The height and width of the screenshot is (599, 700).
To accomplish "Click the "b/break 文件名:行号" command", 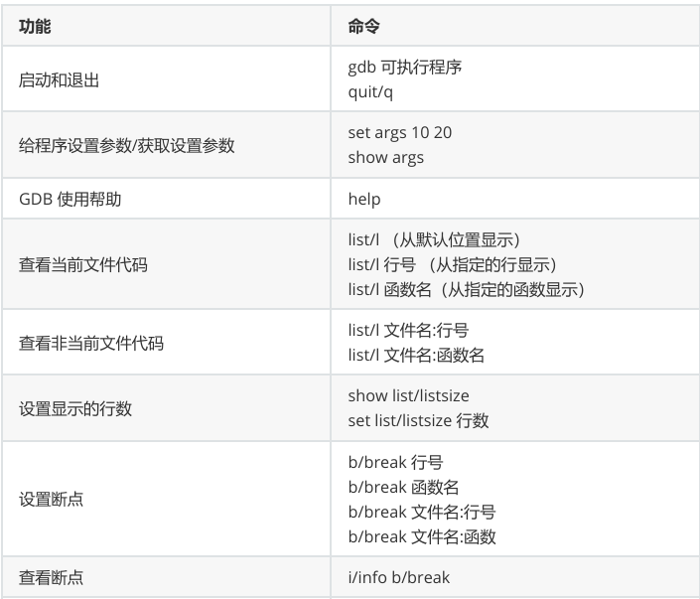I will point(421,512).
